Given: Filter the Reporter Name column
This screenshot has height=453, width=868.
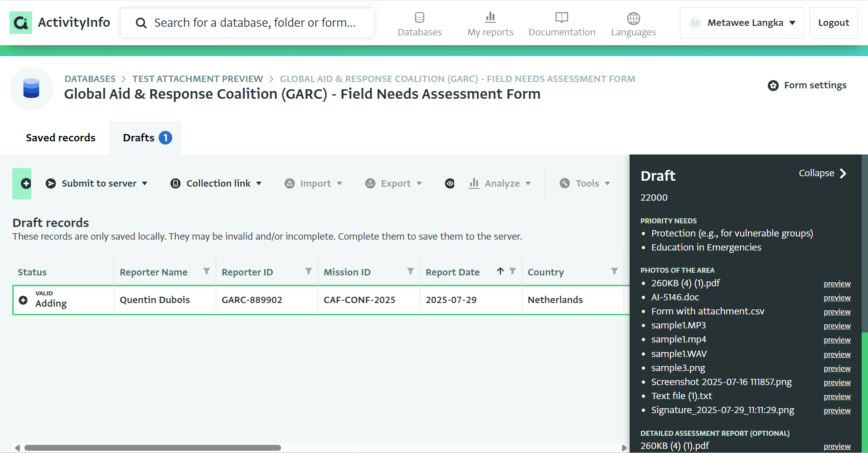Looking at the screenshot, I should pos(206,271).
